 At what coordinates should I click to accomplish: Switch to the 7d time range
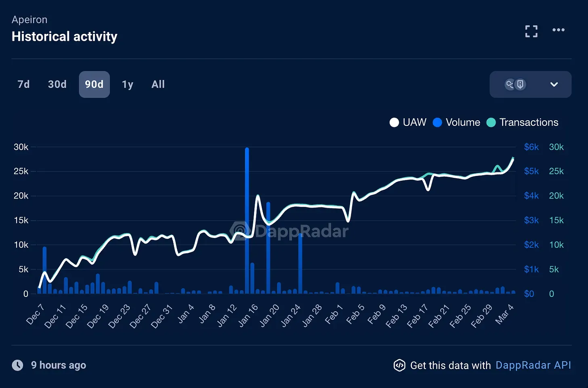(23, 84)
